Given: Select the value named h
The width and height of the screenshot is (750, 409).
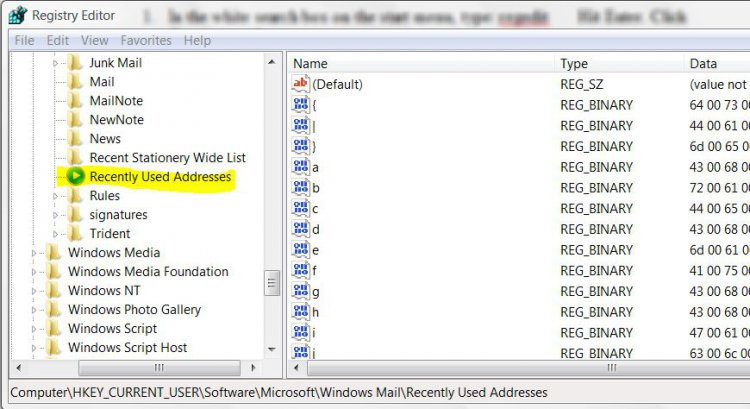Looking at the screenshot, I should click(316, 312).
